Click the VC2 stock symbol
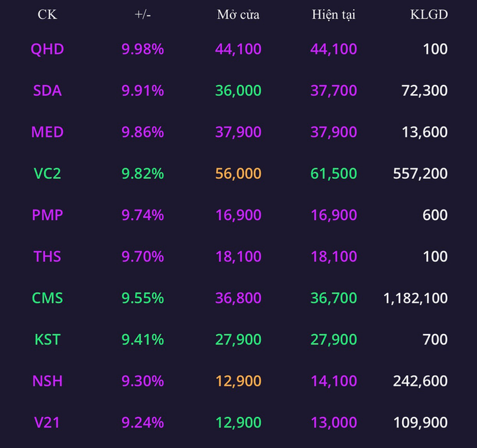The width and height of the screenshot is (477, 448). (x=48, y=174)
